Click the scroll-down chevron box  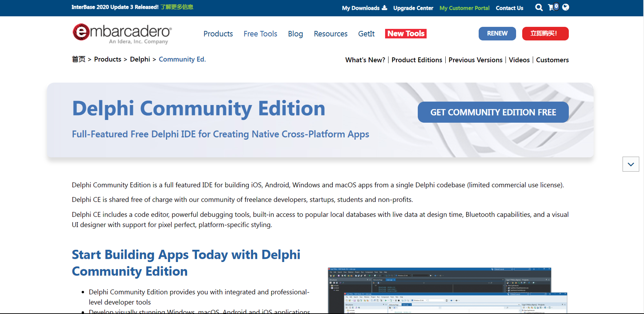(x=631, y=164)
